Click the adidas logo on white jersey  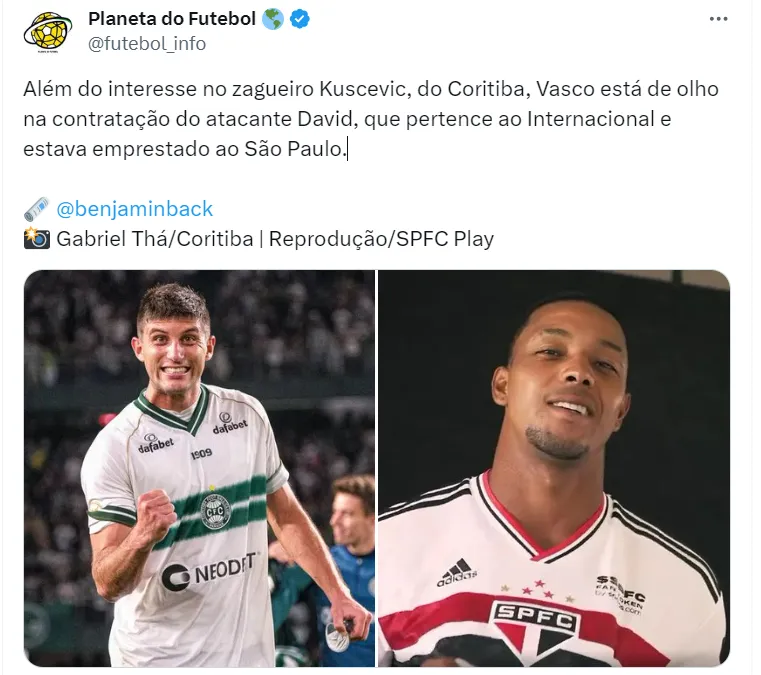[457, 572]
